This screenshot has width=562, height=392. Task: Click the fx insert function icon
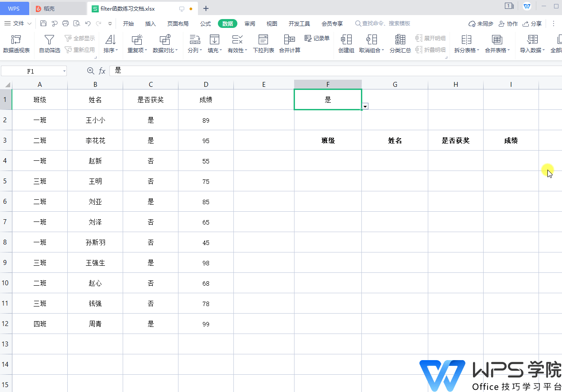(102, 71)
